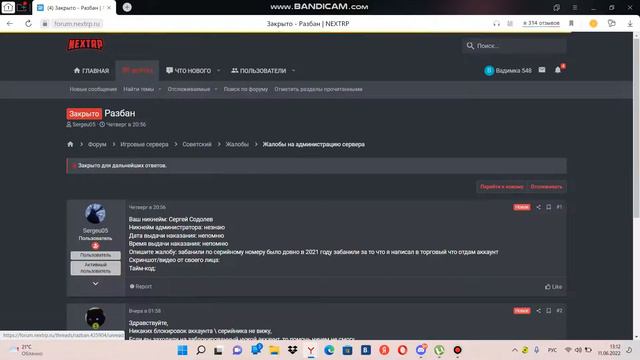
Task: Expand user details chevron under Sergeu05
Action: (95, 284)
